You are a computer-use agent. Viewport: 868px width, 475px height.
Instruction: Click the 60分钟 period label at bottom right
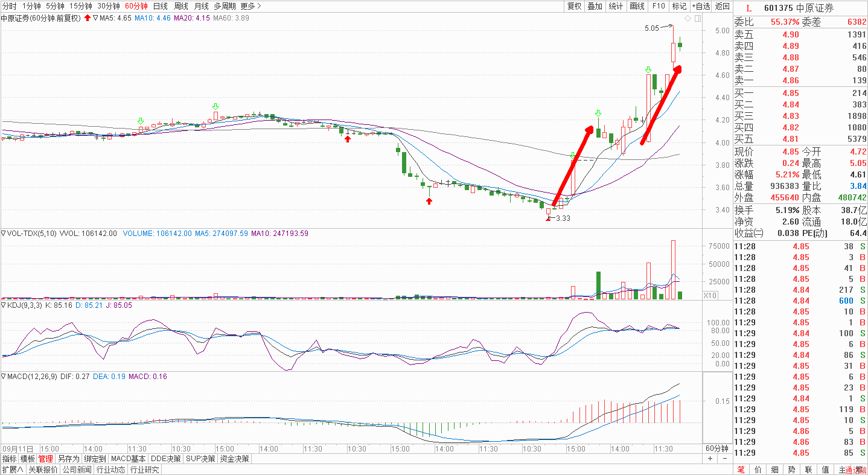pyautogui.click(x=718, y=449)
